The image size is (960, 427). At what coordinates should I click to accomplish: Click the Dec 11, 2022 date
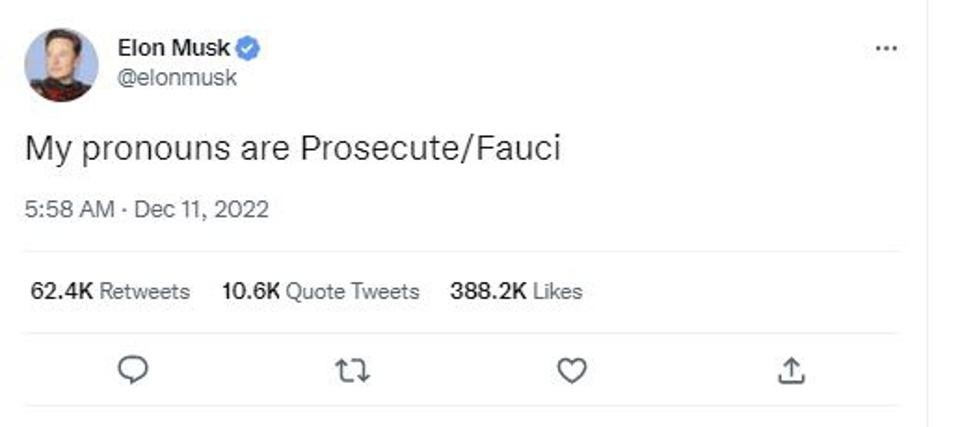click(x=201, y=209)
